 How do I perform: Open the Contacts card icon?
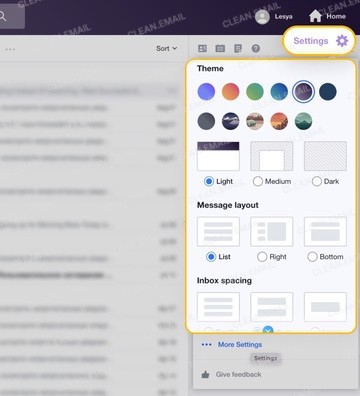click(202, 49)
